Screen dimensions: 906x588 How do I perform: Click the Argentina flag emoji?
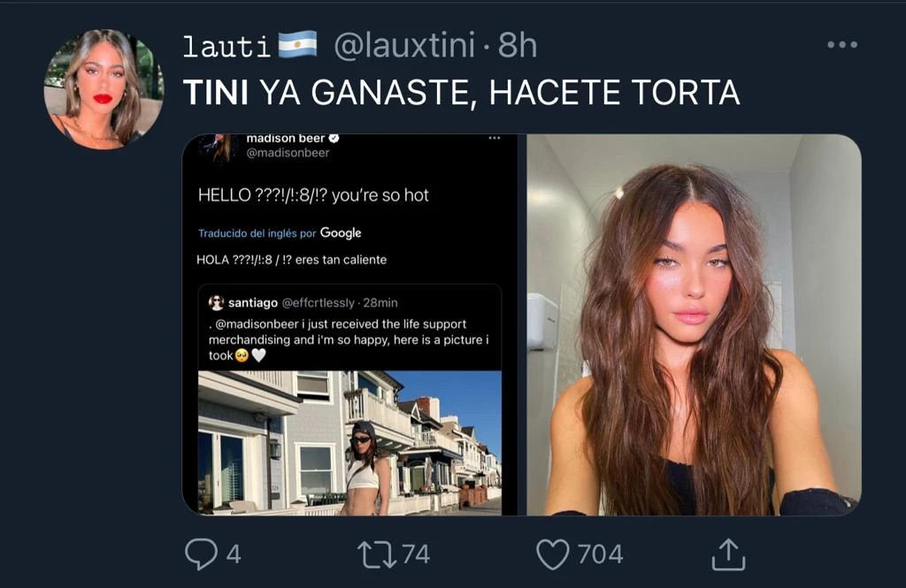point(297,45)
